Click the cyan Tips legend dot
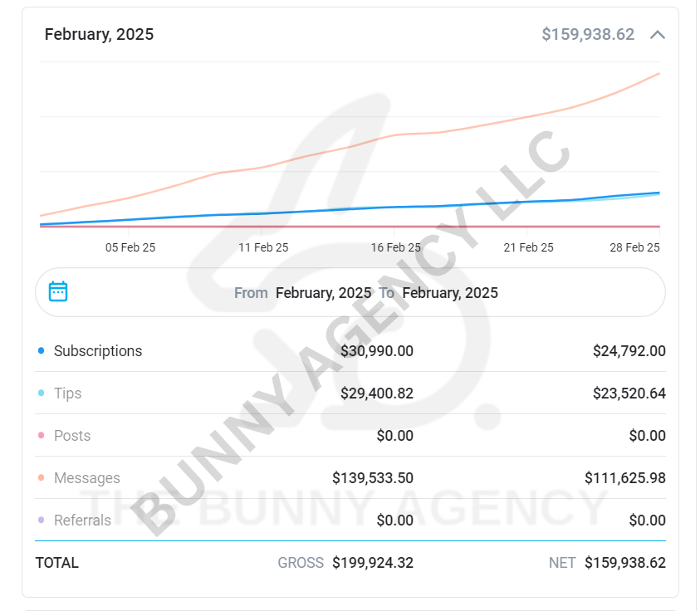This screenshot has height=611, width=700. 42,393
